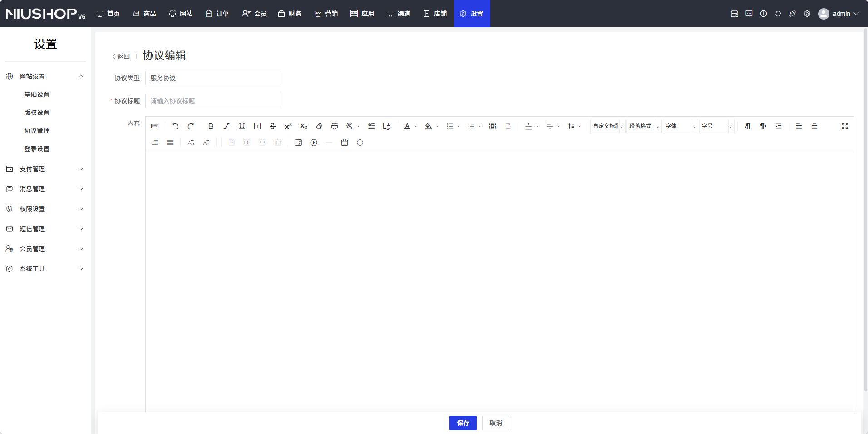Open the ordered list dropdown arrow
868x434 pixels.
click(459, 126)
